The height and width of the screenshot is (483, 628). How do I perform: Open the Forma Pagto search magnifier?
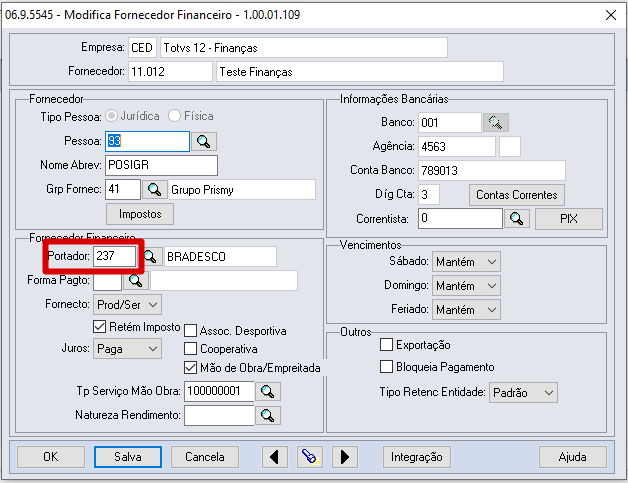tap(136, 280)
